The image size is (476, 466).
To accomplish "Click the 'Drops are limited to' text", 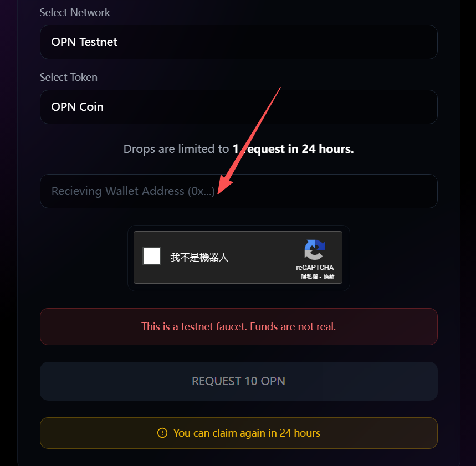I will point(176,149).
